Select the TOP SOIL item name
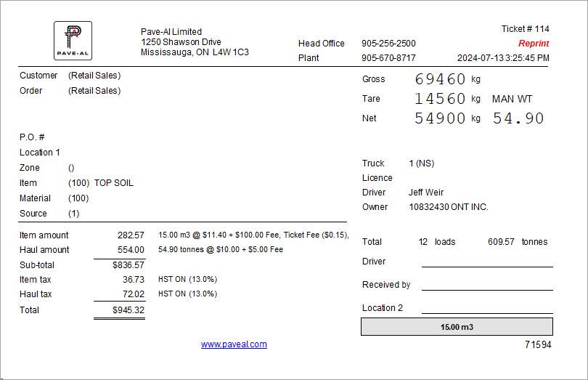The image size is (588, 380). click(x=114, y=183)
